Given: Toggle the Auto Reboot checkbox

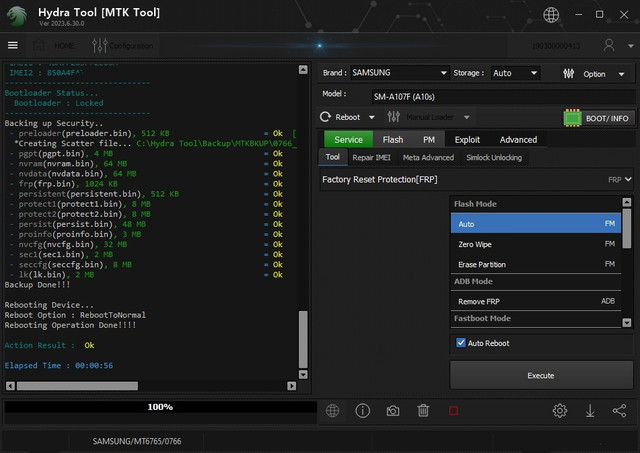Looking at the screenshot, I should coord(461,342).
